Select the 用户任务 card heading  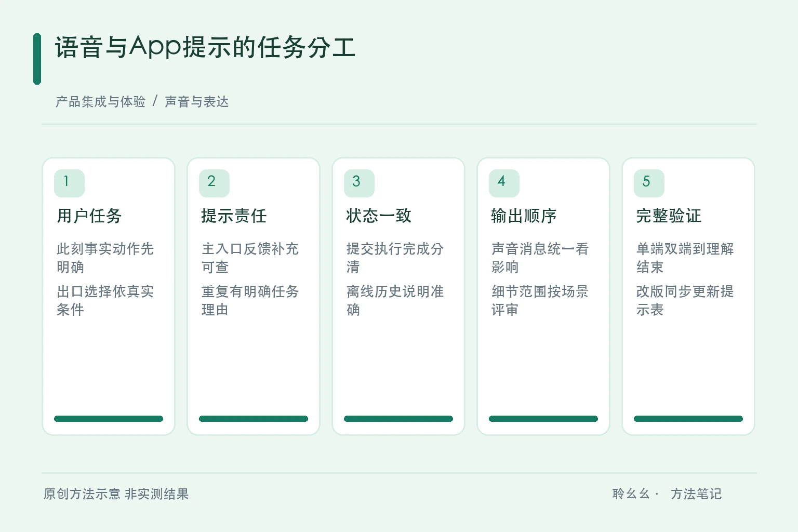(x=89, y=216)
